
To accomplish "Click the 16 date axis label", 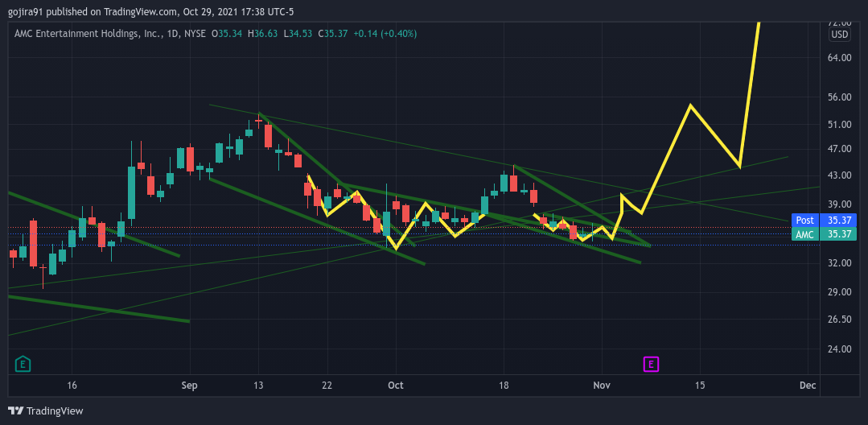I will [72, 385].
